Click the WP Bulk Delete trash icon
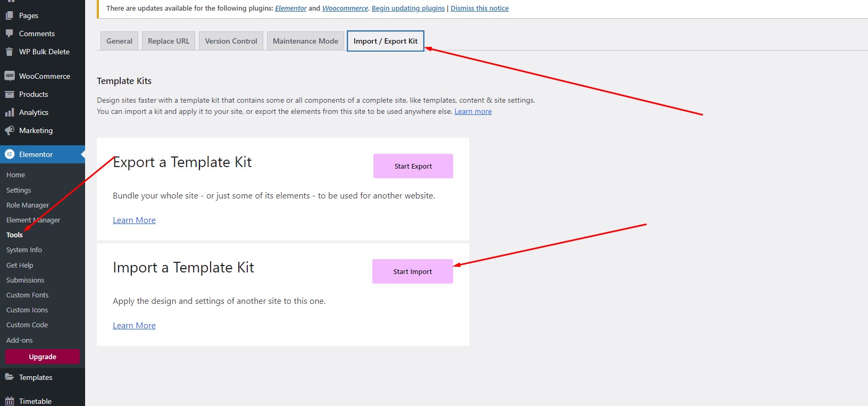The image size is (868, 406). pos(10,52)
